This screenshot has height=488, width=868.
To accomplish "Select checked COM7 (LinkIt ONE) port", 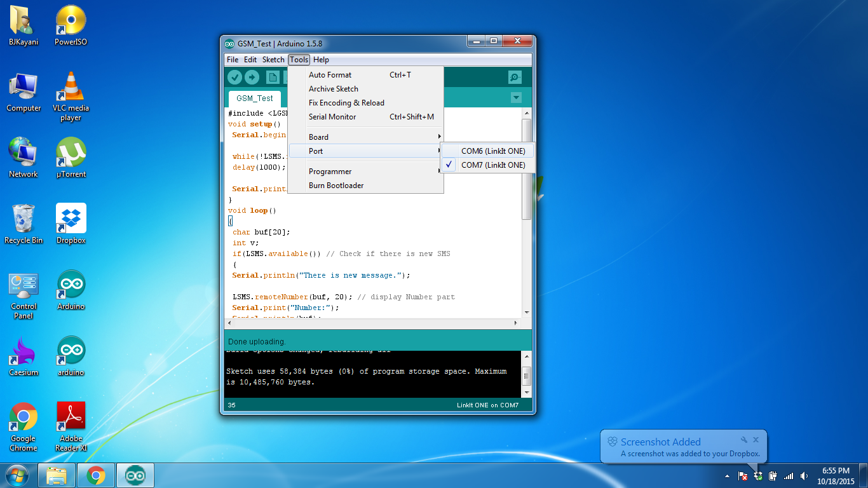I will (x=488, y=165).
